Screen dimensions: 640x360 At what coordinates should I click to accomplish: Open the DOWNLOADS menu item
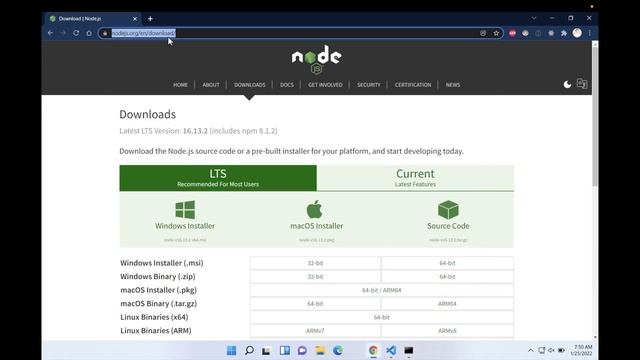pyautogui.click(x=250, y=85)
